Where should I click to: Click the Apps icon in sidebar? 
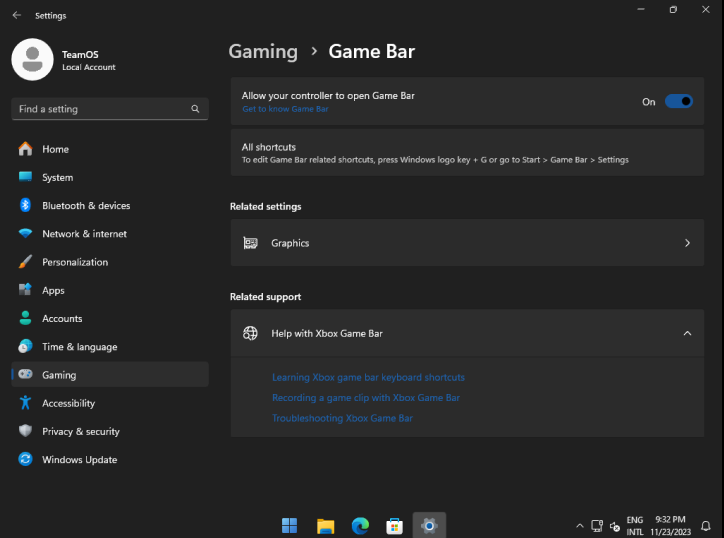point(25,290)
